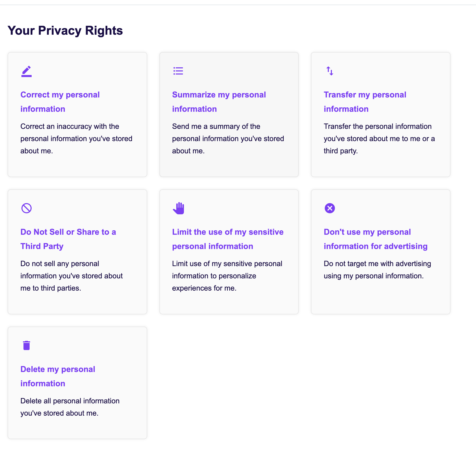Click the raised hand icon
This screenshot has width=476, height=472.
click(x=178, y=208)
